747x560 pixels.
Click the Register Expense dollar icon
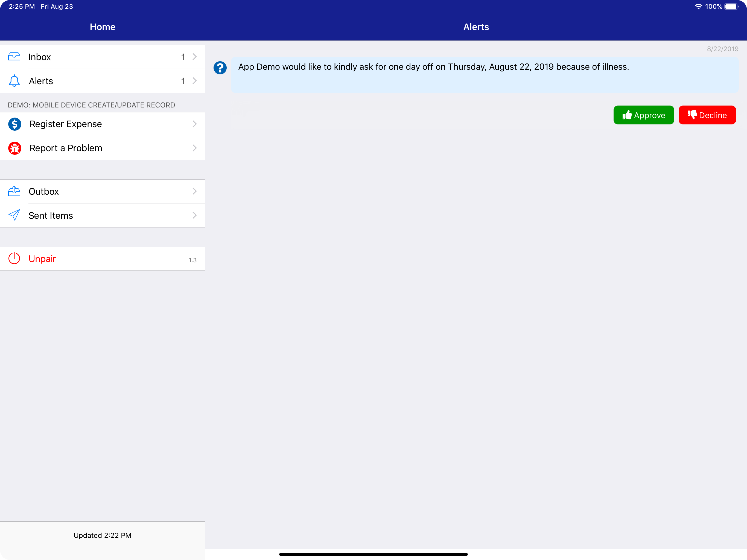click(14, 124)
